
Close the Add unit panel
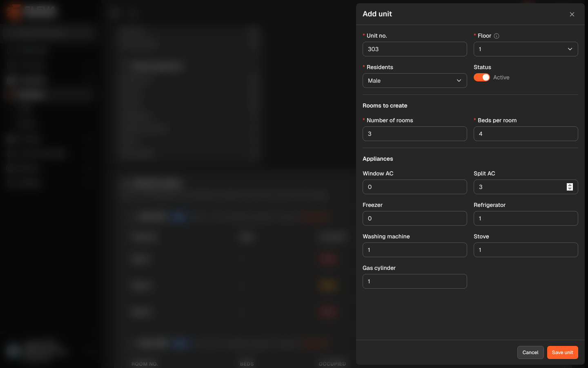[572, 14]
